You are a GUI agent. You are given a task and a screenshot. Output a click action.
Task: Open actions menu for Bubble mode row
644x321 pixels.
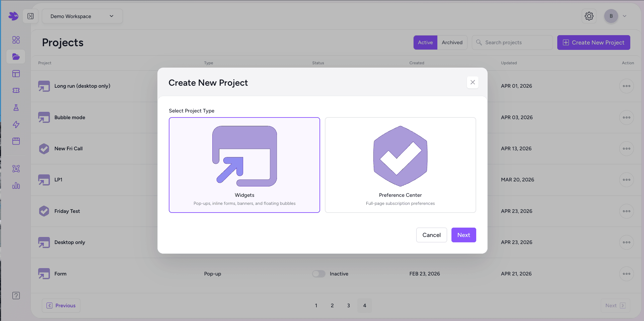627,117
